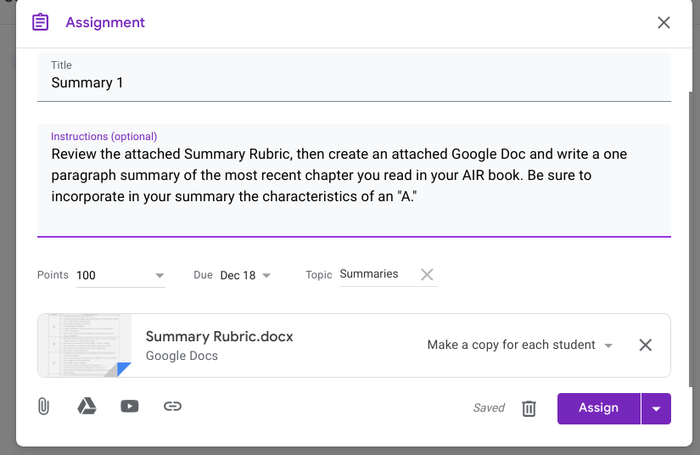
Task: Click the Assignment clipboard icon
Action: (x=40, y=22)
